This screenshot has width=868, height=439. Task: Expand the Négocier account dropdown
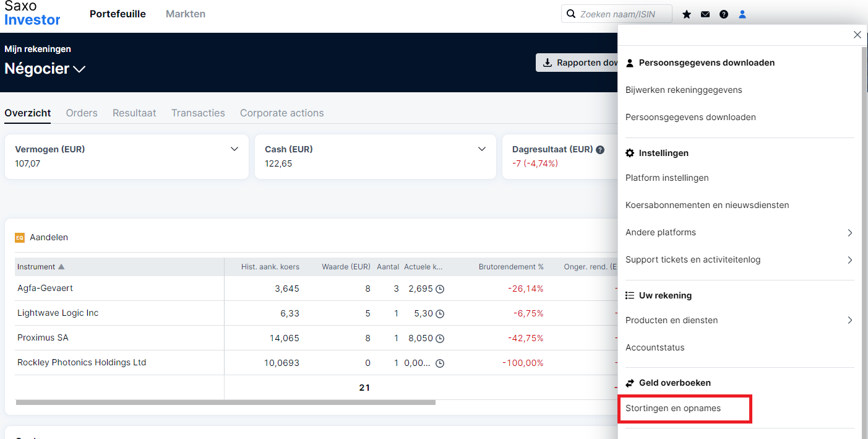(x=79, y=69)
